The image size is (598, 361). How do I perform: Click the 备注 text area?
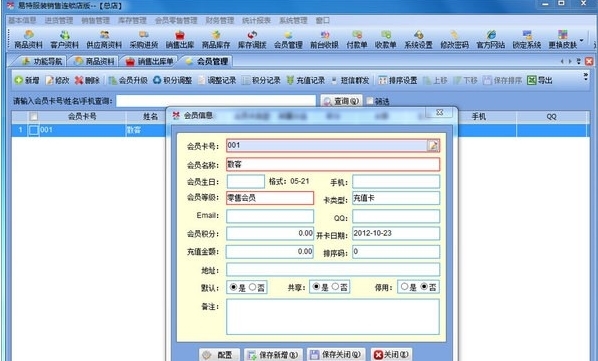[333, 317]
